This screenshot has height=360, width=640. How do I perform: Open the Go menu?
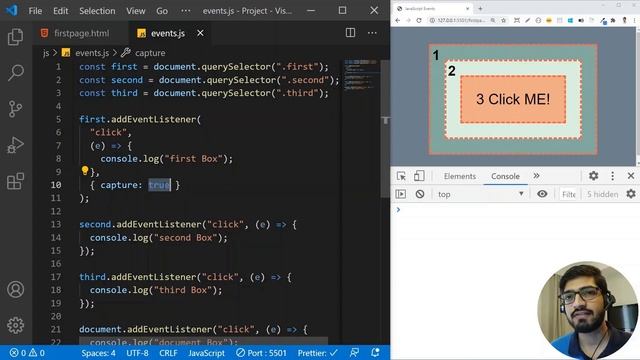162,11
